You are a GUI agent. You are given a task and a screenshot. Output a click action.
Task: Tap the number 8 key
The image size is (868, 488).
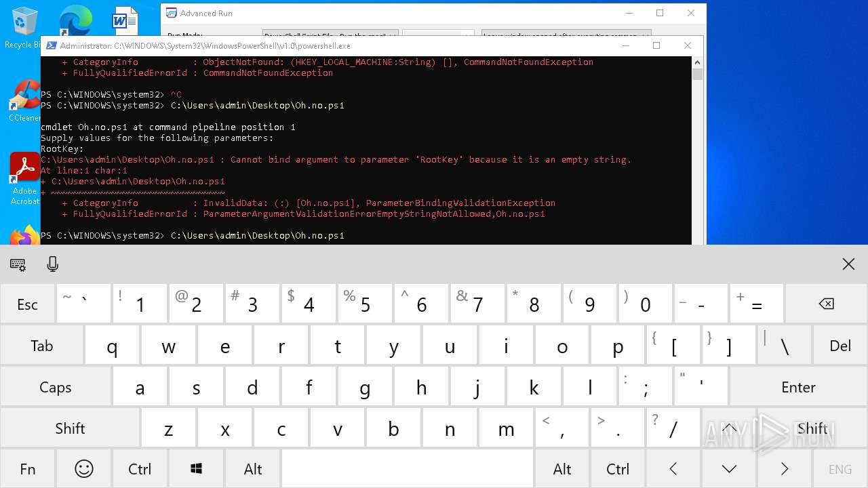tap(534, 304)
